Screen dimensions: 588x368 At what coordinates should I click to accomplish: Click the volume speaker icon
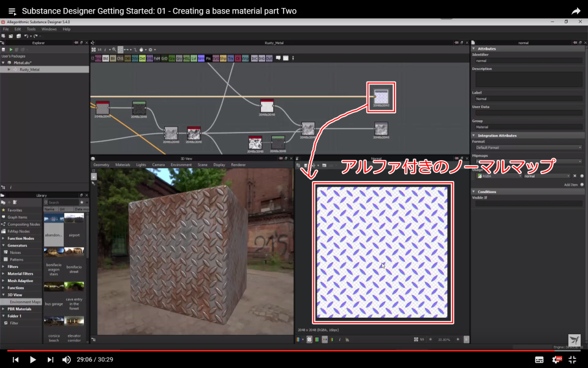point(66,360)
